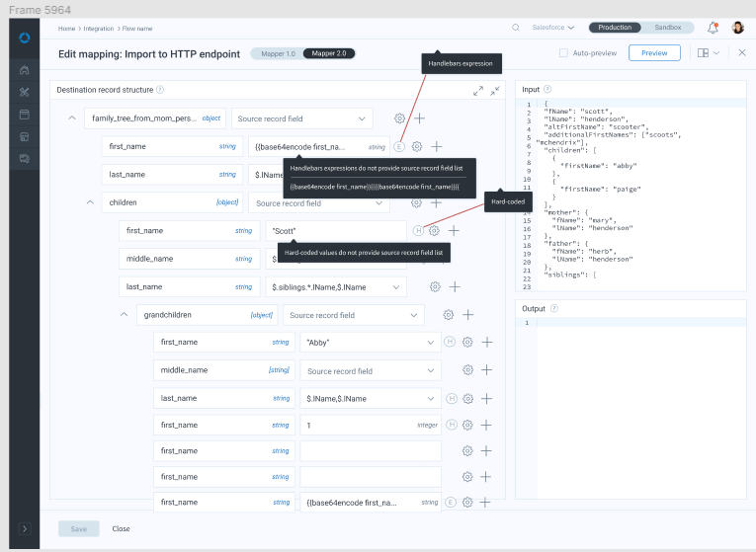This screenshot has width=756, height=552.
Task: Collapse the grandchildren object node
Action: (x=125, y=315)
